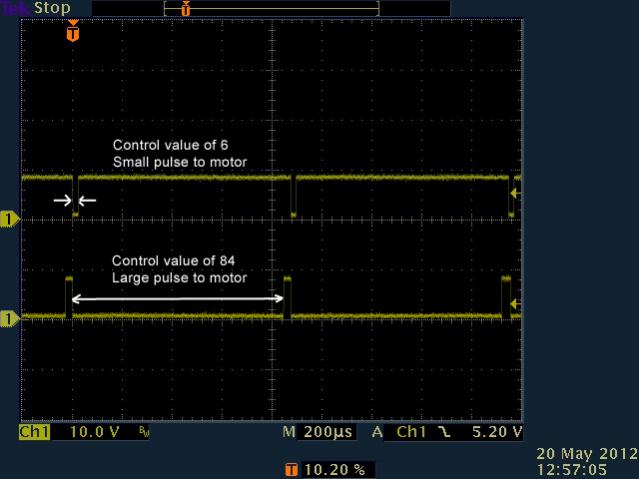Click the bandwidth limit Bw indicator

coord(144,432)
